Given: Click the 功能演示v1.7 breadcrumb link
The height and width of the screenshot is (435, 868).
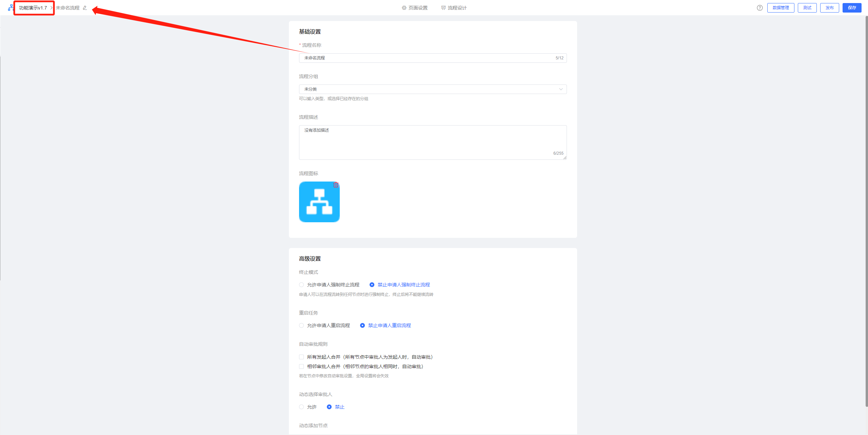Looking at the screenshot, I should 33,8.
